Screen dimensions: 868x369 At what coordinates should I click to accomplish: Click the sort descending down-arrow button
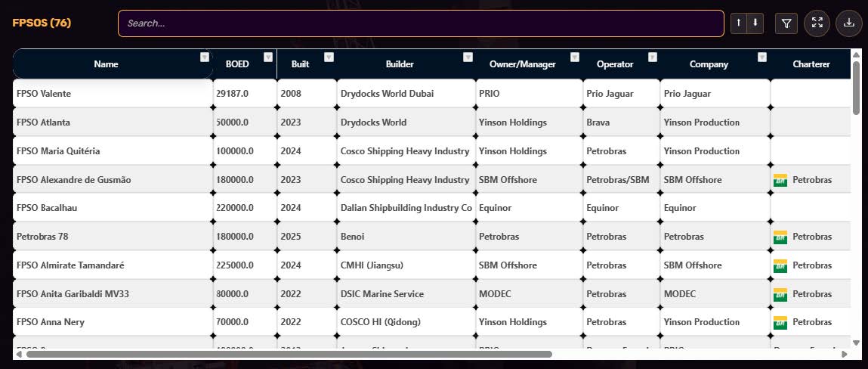pos(755,23)
